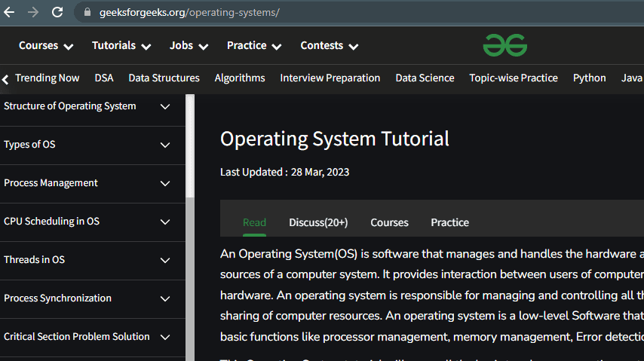The image size is (644, 361).
Task: Click the GeeksforGeeks logo
Action: pos(504,45)
